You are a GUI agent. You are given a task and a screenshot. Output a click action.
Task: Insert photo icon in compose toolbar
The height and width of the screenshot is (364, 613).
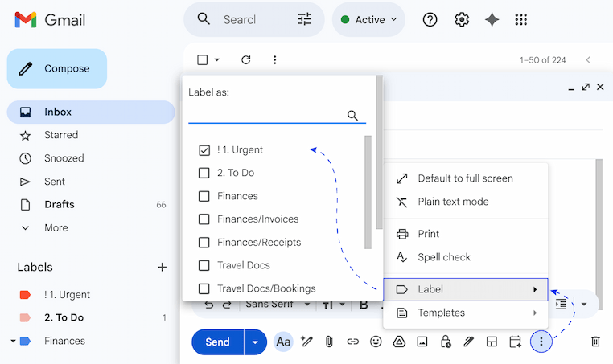tap(422, 342)
